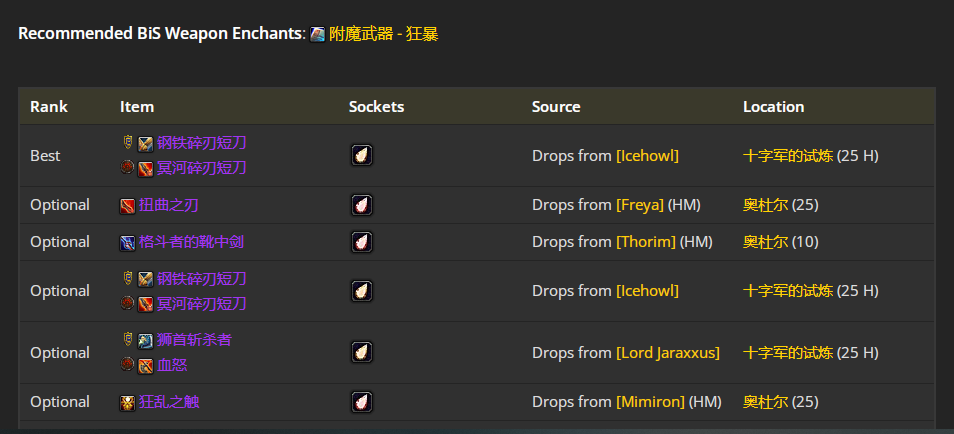Viewport: 954px width, 434px height.
Task: Open the [Lord Jaraxxus] boss link
Action: 668,352
